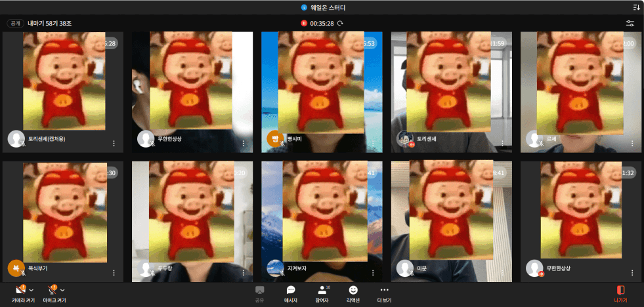Click the orange 복 avatar of 복식부기

pyautogui.click(x=16, y=268)
